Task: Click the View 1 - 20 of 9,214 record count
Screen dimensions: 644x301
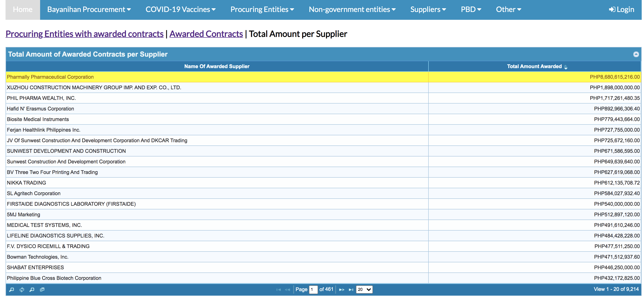Action: (x=616, y=289)
